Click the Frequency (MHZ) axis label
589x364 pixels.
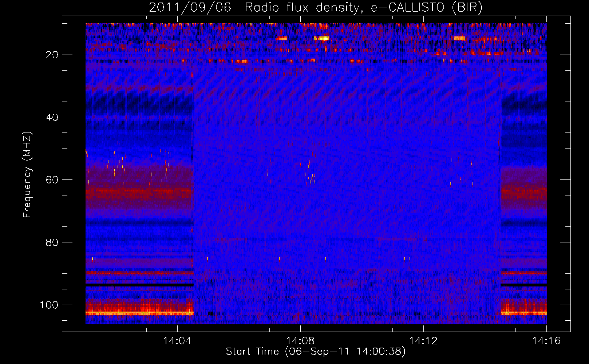point(27,174)
